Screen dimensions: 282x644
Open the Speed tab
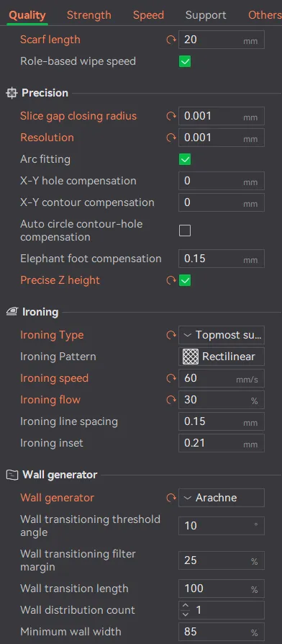pos(148,15)
